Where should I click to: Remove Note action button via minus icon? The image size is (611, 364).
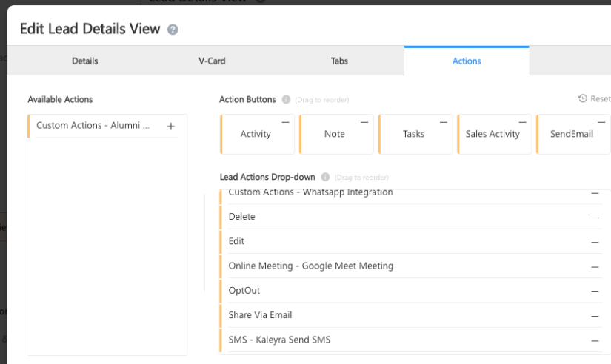(364, 122)
